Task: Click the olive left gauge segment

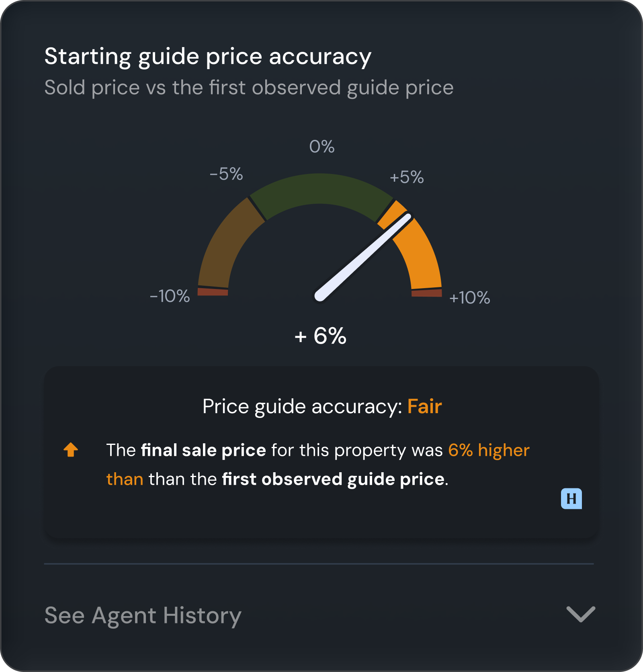Action: [x=229, y=241]
